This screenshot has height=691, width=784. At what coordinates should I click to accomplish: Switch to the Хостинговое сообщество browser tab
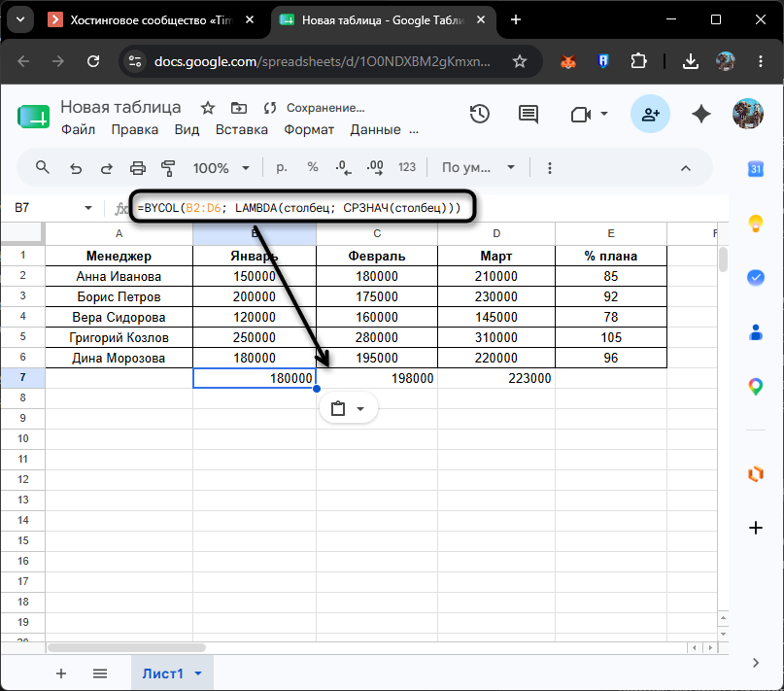pyautogui.click(x=151, y=20)
